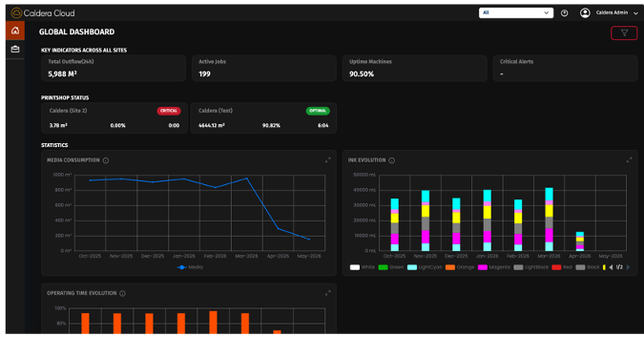The image size is (644, 357).
Task: Go to next ink legend page arrow
Action: point(628,267)
